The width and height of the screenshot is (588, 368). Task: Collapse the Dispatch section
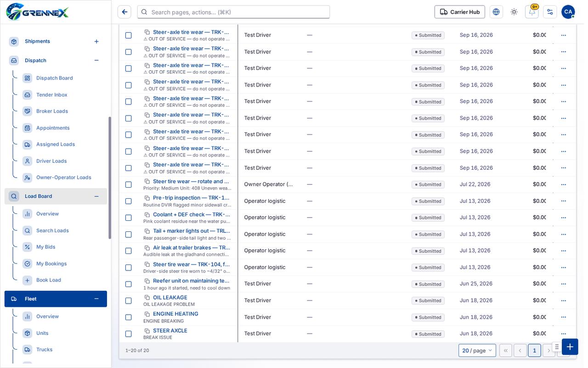[x=96, y=60]
